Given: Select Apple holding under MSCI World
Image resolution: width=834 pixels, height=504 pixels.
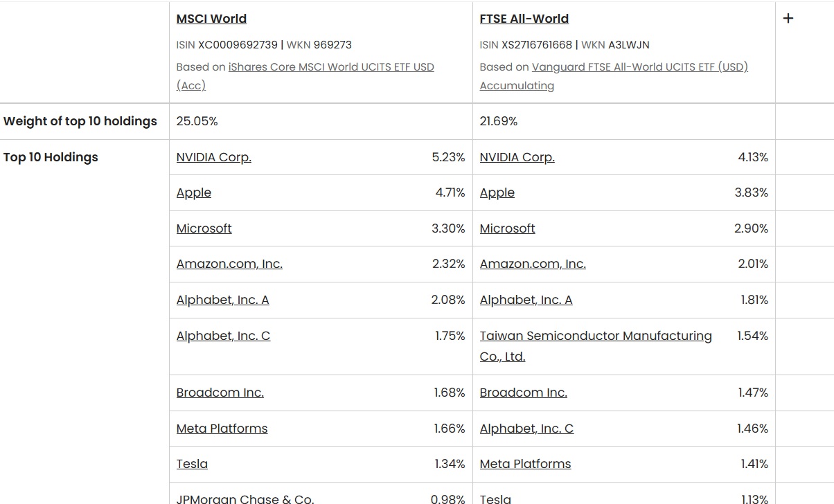Looking at the screenshot, I should (x=193, y=192).
